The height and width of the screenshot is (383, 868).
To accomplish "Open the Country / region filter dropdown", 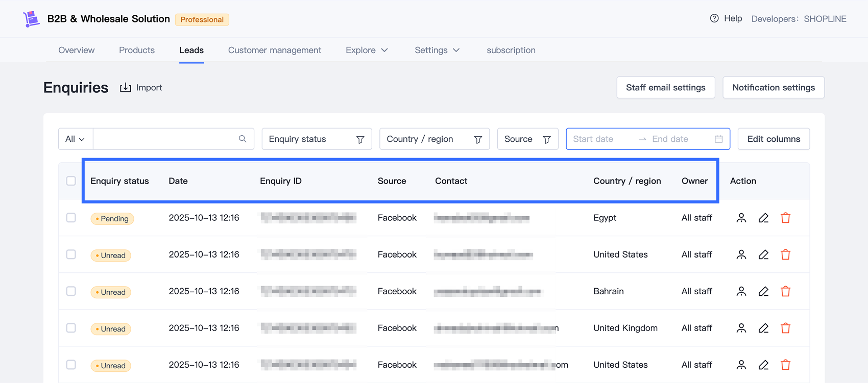I will [x=434, y=139].
